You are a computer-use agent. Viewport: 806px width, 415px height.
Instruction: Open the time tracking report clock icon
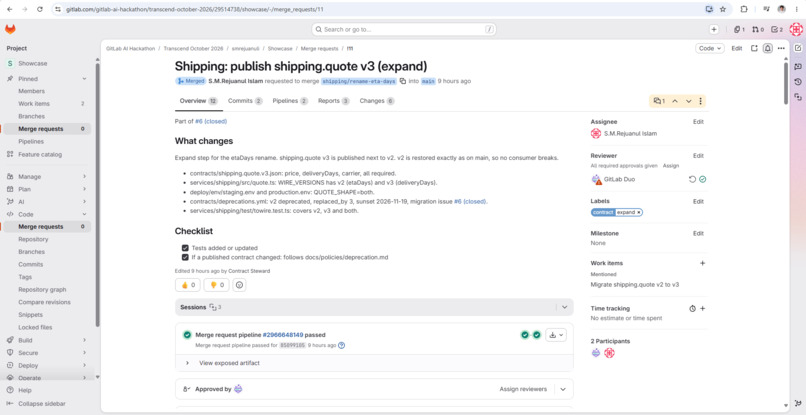(x=692, y=309)
